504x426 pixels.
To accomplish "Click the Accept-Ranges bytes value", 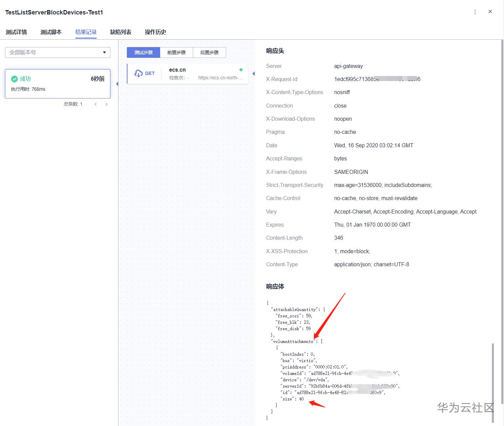I will [340, 159].
